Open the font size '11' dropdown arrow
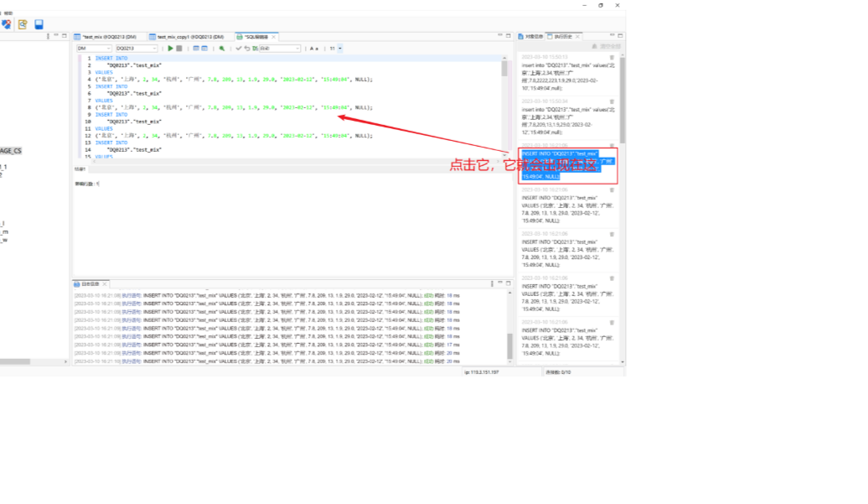868x504 pixels. (340, 49)
